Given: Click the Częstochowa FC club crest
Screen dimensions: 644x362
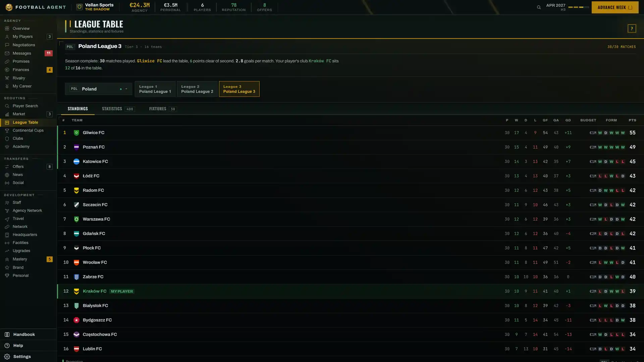Looking at the screenshot, I should 76,335.
